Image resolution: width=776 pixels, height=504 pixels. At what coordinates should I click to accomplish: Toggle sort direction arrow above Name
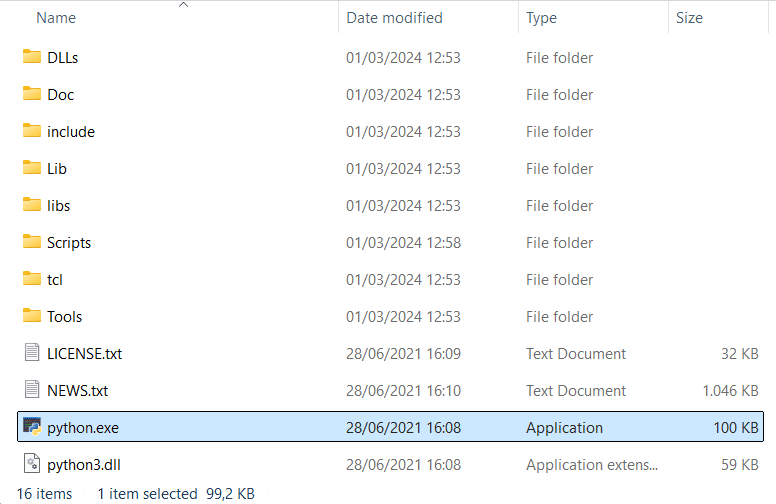tap(183, 4)
